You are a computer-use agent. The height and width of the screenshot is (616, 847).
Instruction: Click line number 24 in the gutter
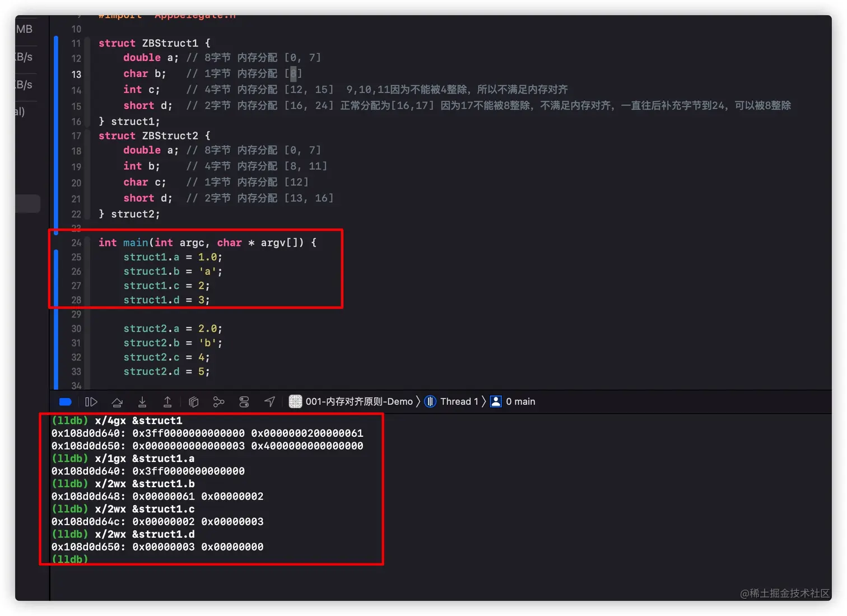tap(76, 242)
